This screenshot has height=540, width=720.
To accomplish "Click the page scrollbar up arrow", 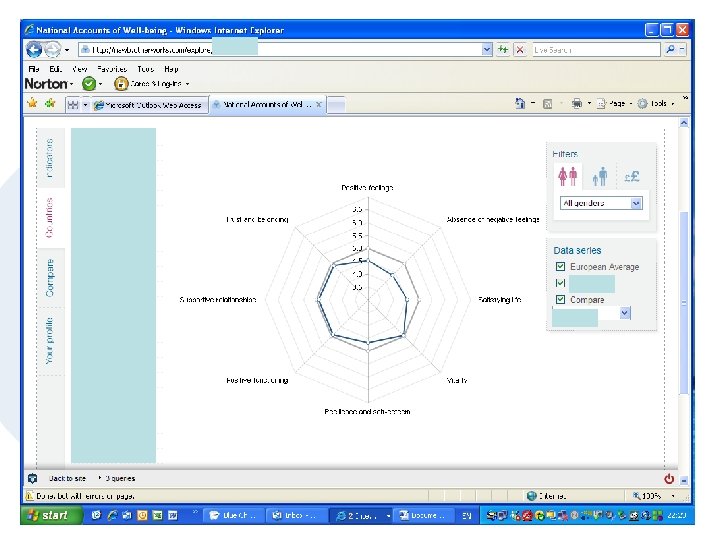I will pos(683,123).
